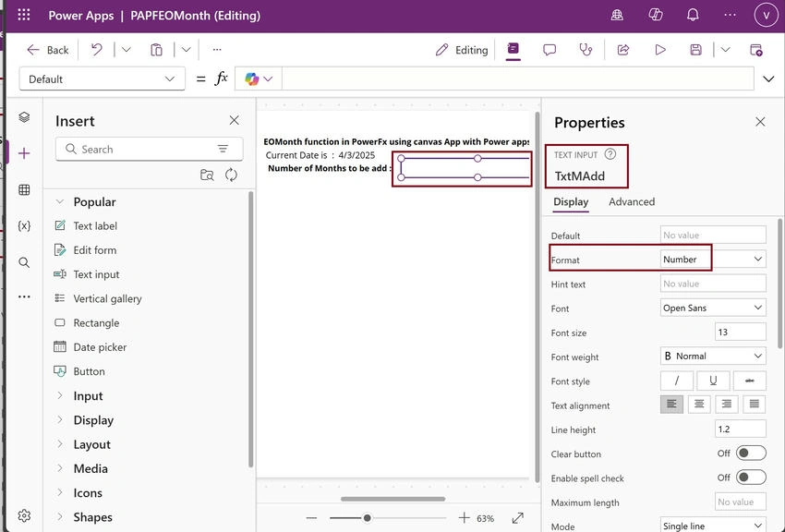
Task: Toggle italic font style
Action: [x=676, y=381]
